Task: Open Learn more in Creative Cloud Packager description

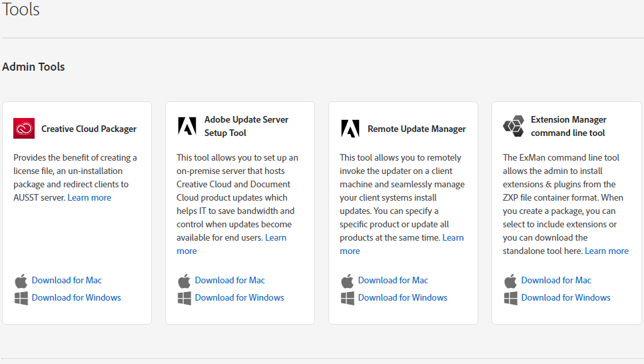Action: click(x=89, y=198)
